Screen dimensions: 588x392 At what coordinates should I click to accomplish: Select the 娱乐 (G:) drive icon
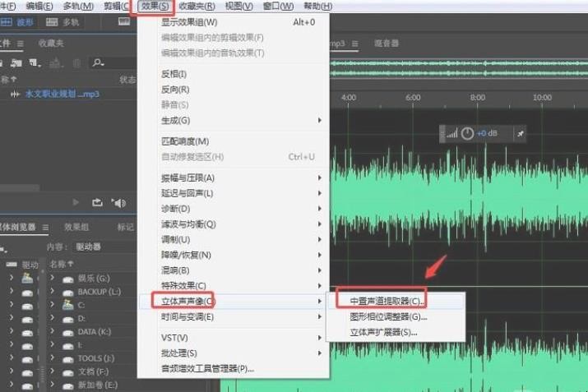pyautogui.click(x=68, y=279)
